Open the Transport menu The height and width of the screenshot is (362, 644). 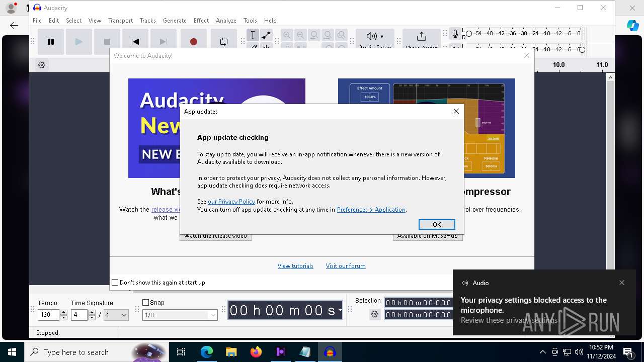tap(120, 21)
